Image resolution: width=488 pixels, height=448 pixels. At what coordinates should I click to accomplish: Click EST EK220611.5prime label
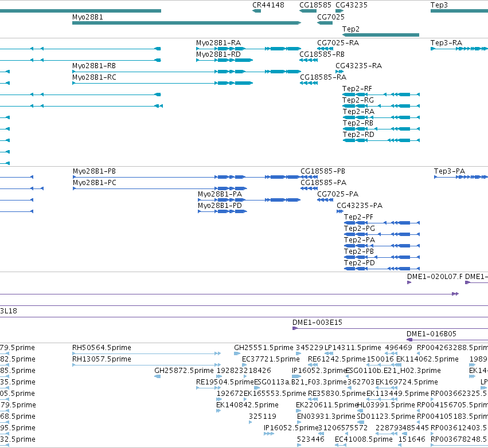point(327,405)
